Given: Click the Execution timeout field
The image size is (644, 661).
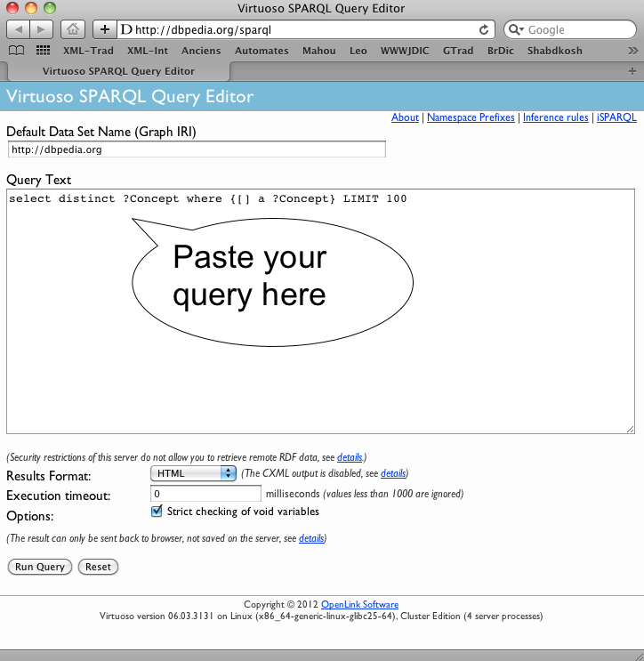Looking at the screenshot, I should (x=205, y=494).
